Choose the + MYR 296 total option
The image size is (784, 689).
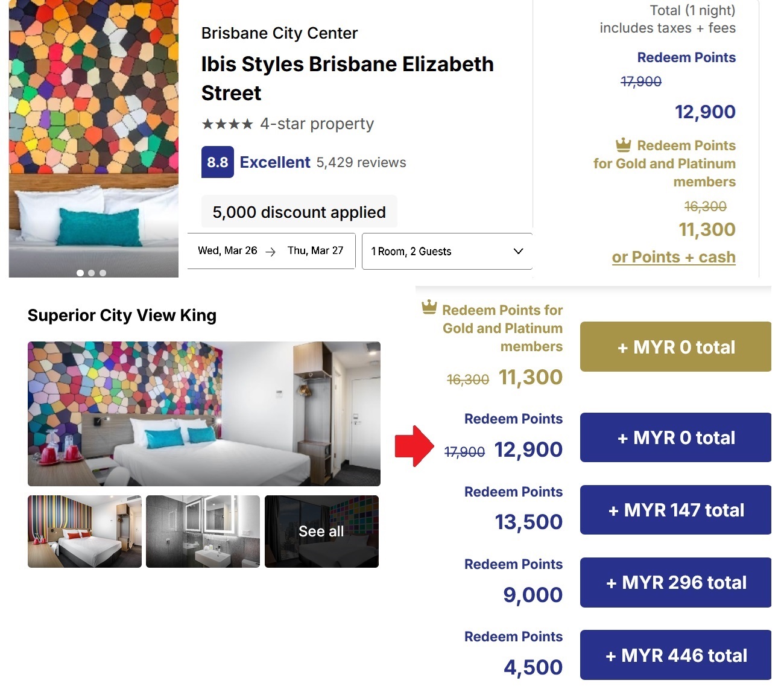tap(675, 582)
